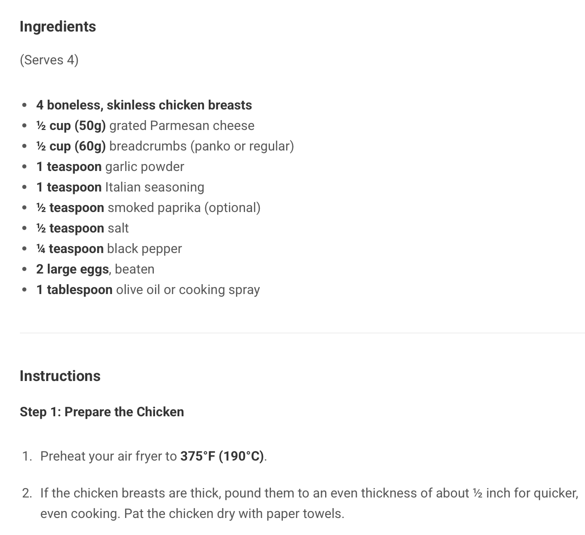Select the 375°F (190°C) bold text
The width and height of the screenshot is (585, 535).
coord(222,456)
